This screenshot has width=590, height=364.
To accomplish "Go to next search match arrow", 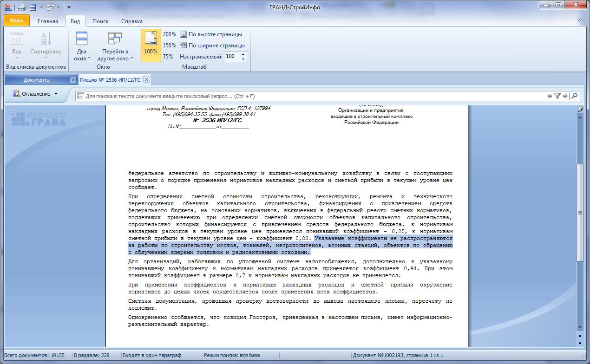I will coord(565,96).
